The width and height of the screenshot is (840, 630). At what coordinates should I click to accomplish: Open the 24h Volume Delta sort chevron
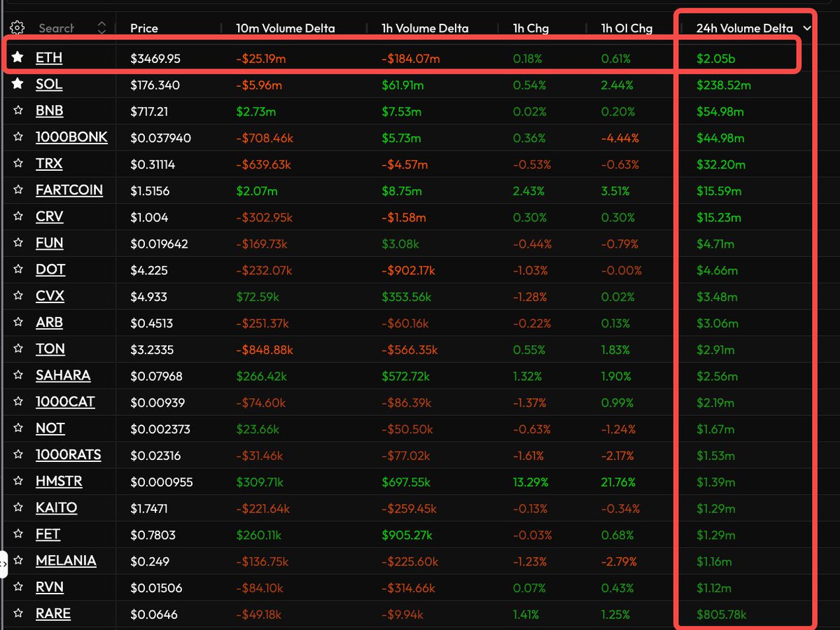point(807,29)
